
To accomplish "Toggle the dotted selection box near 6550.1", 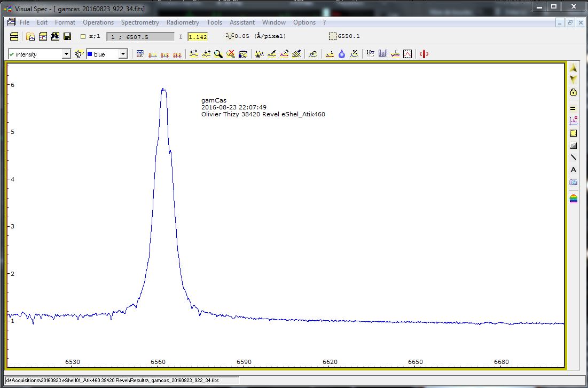I will coord(332,37).
